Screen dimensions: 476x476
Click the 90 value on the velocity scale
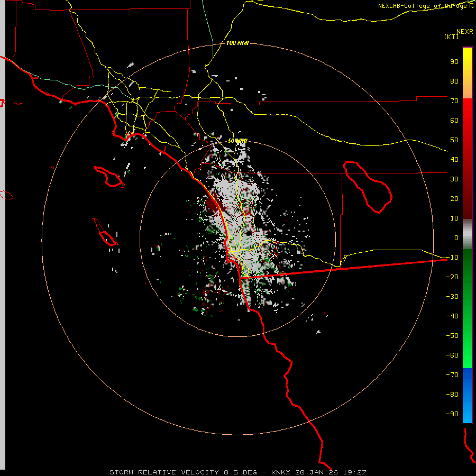point(454,62)
